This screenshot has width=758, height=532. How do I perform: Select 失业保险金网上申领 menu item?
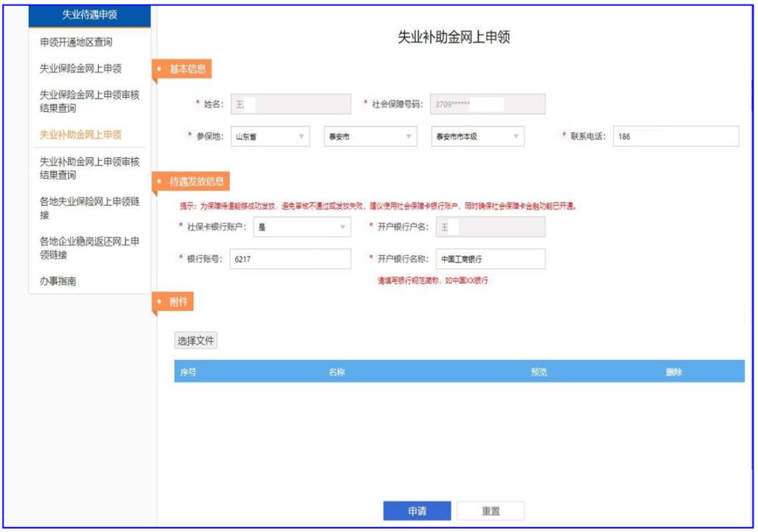pyautogui.click(x=81, y=69)
